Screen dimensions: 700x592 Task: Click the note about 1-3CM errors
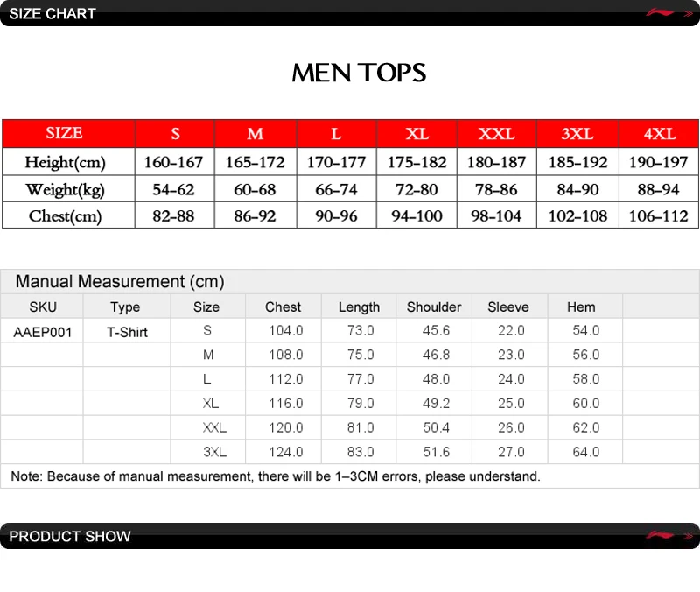[276, 476]
